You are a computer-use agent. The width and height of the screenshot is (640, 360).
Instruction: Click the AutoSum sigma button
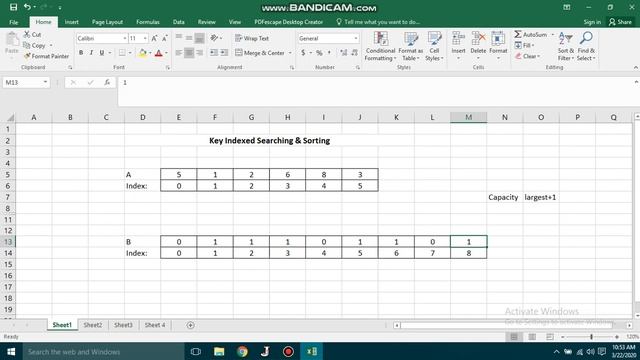530,34
